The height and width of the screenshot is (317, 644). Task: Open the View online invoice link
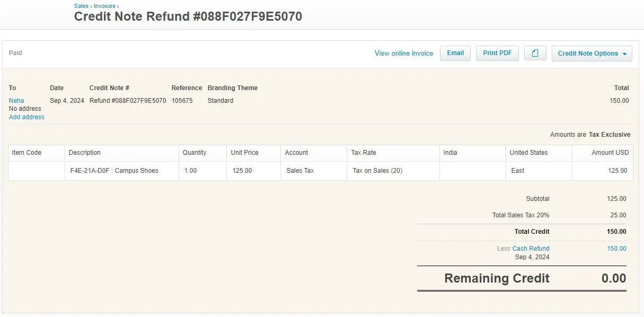tap(404, 54)
